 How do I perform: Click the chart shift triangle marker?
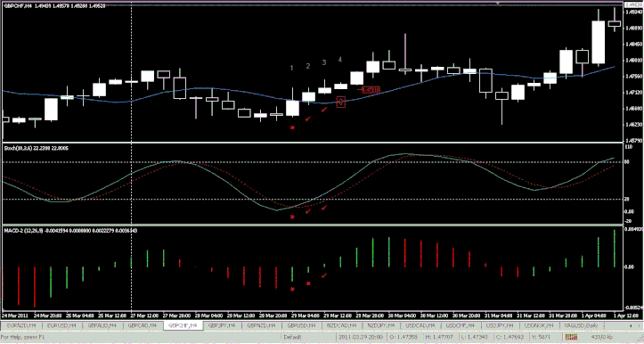tap(498, 4)
